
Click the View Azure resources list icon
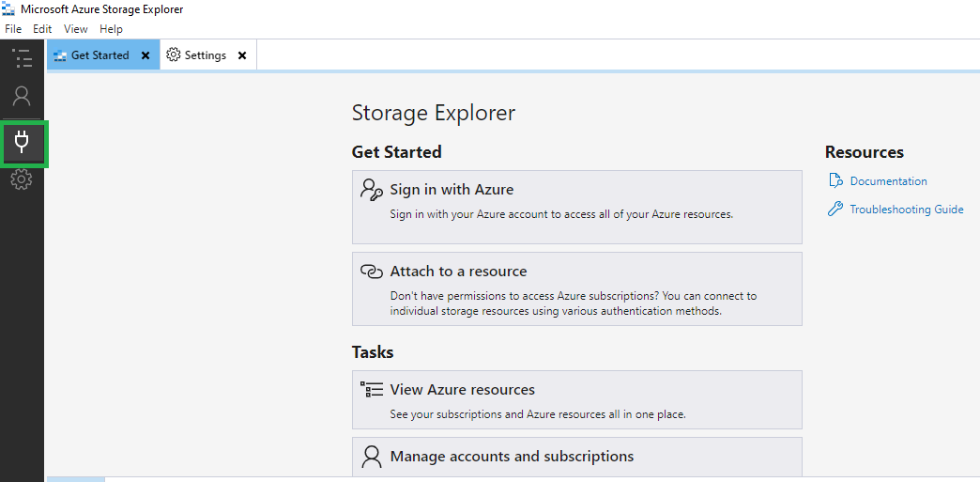[371, 389]
